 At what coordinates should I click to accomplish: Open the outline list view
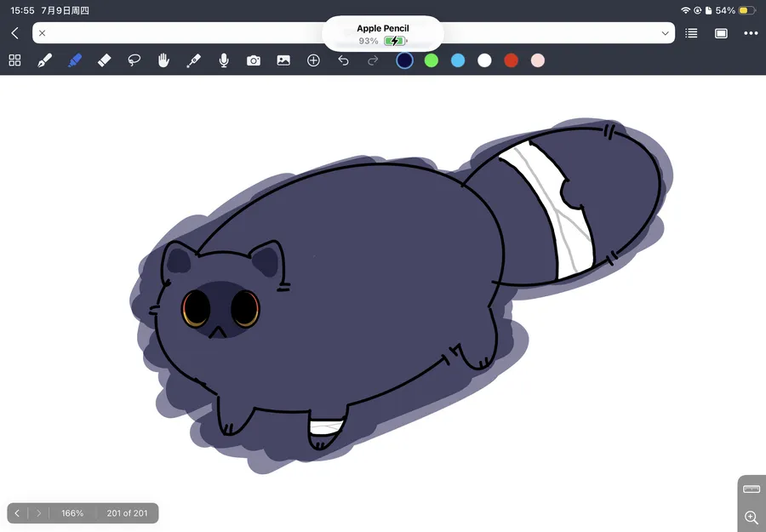click(x=691, y=33)
